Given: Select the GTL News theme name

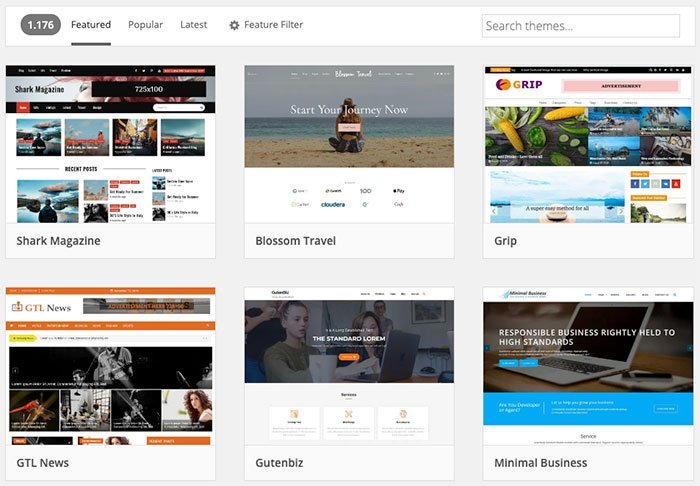Looking at the screenshot, I should tap(42, 463).
